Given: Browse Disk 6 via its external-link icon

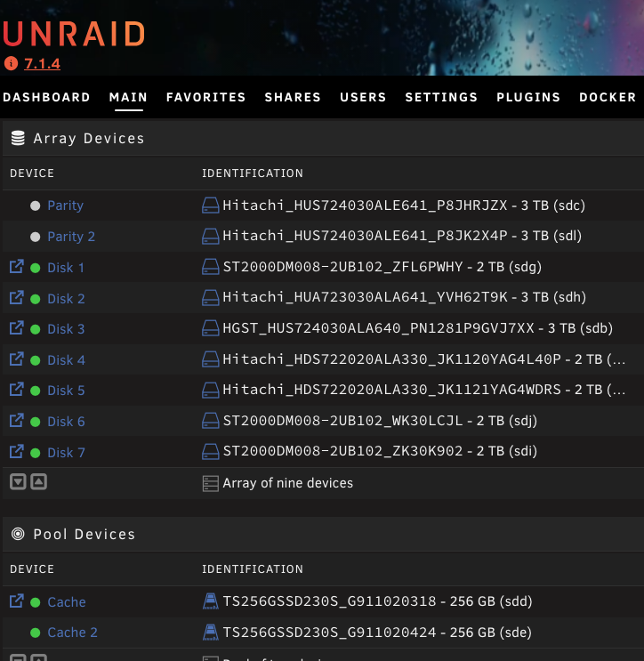Looking at the screenshot, I should (x=16, y=421).
